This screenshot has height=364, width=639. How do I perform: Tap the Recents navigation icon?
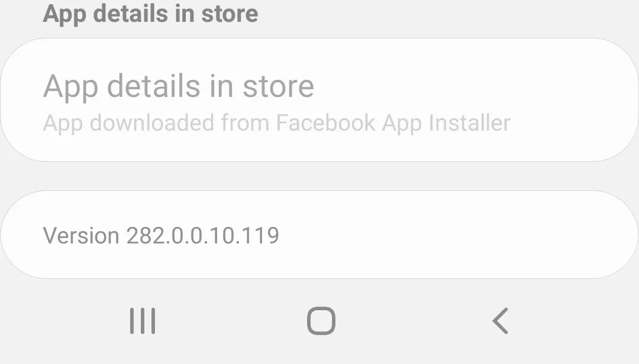[143, 321]
